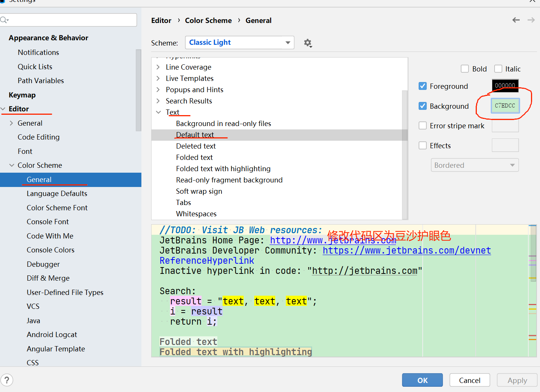Click the Cancel button

[469, 380]
